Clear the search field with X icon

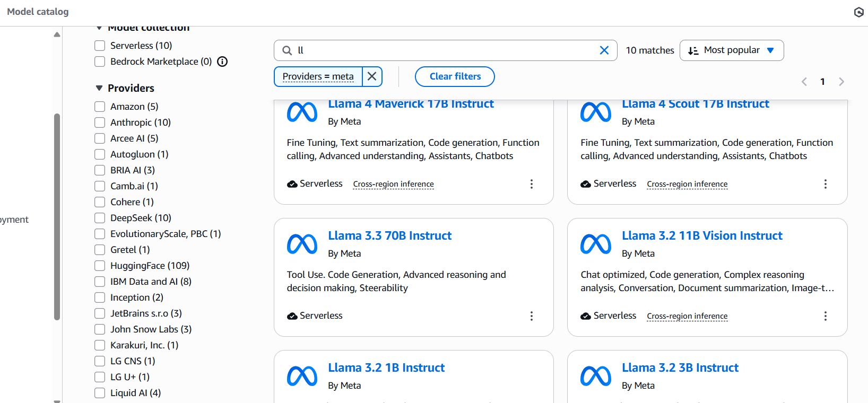[x=604, y=50]
